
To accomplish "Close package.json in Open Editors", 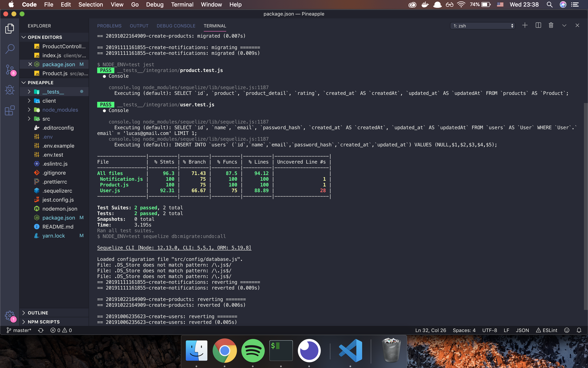I will 30,64.
